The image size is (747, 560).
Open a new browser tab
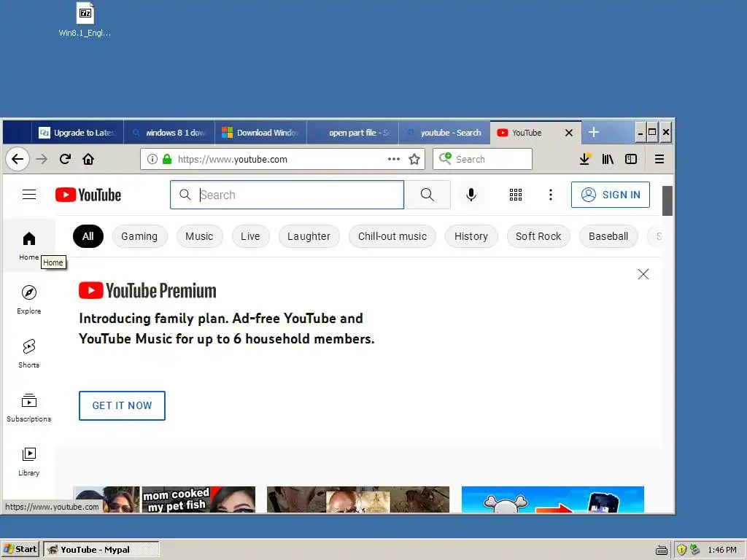pyautogui.click(x=594, y=132)
